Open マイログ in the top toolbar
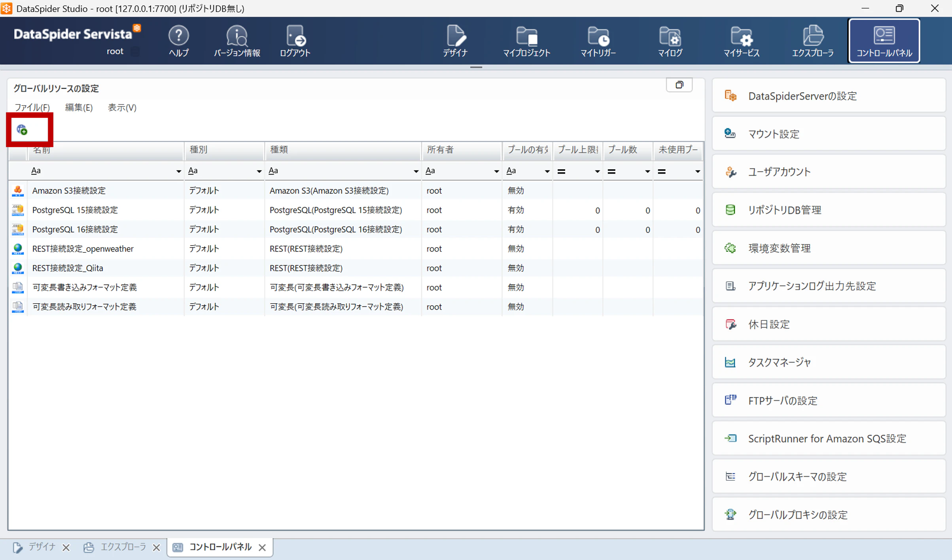 (670, 41)
